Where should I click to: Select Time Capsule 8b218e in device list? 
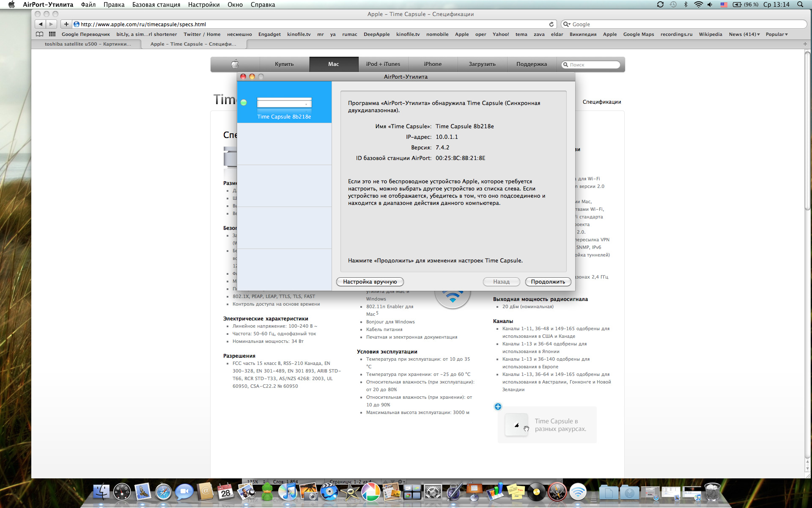(x=284, y=102)
